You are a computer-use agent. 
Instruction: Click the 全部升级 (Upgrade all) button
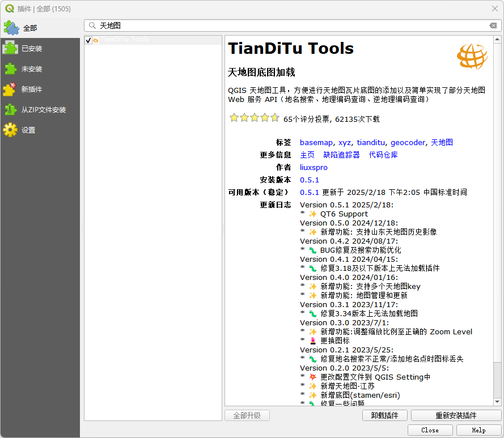[x=247, y=415]
